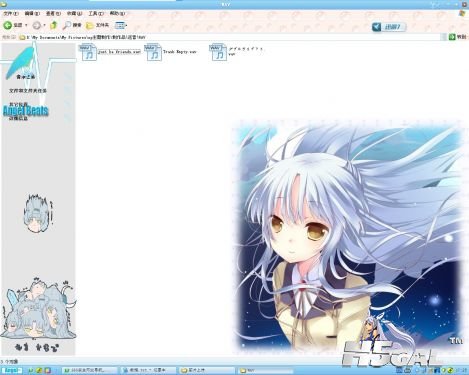Screen dimensions: 469x375
Task: Switch to the WAV folder taskbar button
Action: click(266, 370)
